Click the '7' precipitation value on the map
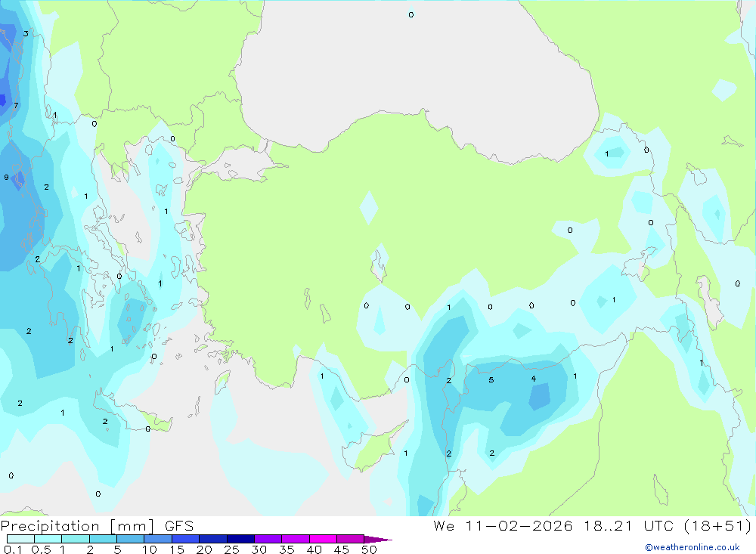Viewport: 756px width, 554px height. (16, 105)
